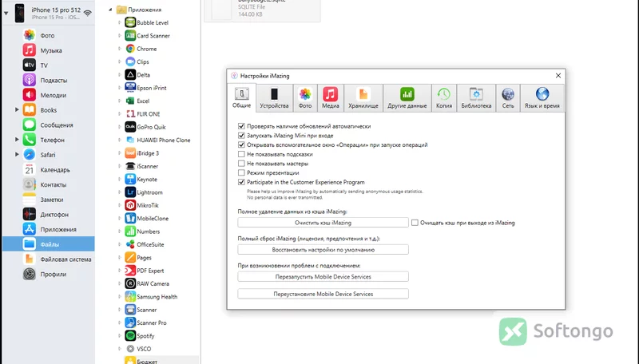Close the Настройки iMazing dialog
This screenshot has height=364, width=639.
558,76
